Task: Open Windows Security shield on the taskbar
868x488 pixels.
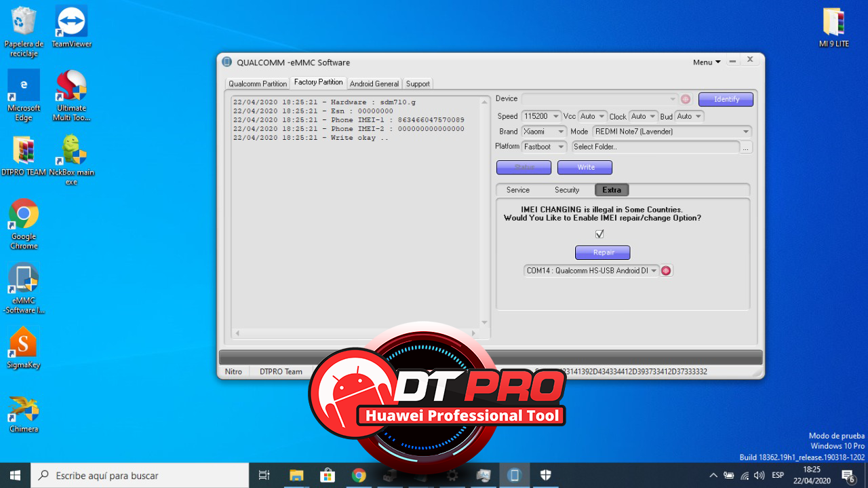Action: point(545,475)
